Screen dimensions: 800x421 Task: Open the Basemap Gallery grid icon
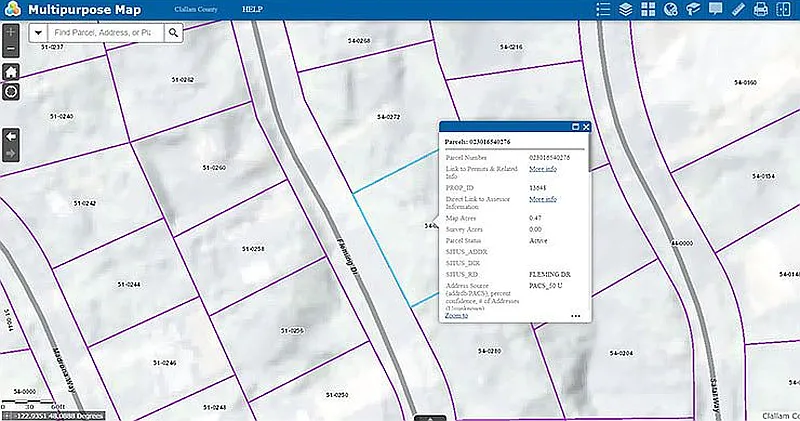click(x=648, y=9)
